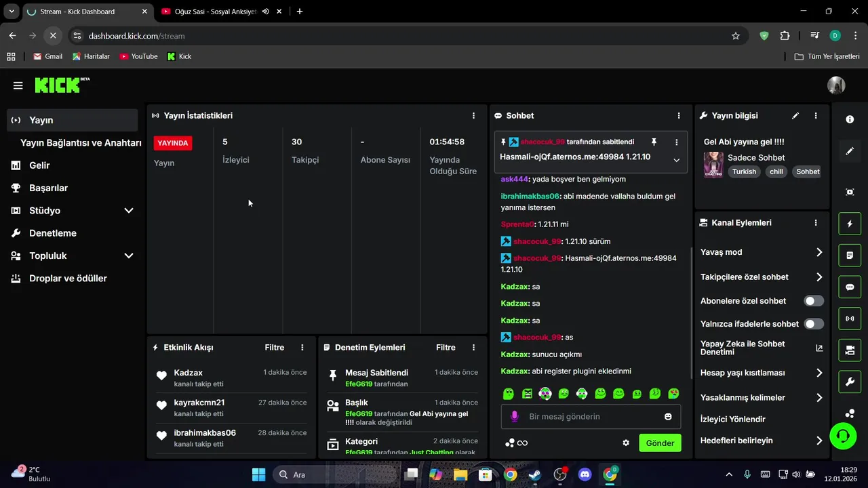Open Steam from the taskbar

pyautogui.click(x=535, y=474)
